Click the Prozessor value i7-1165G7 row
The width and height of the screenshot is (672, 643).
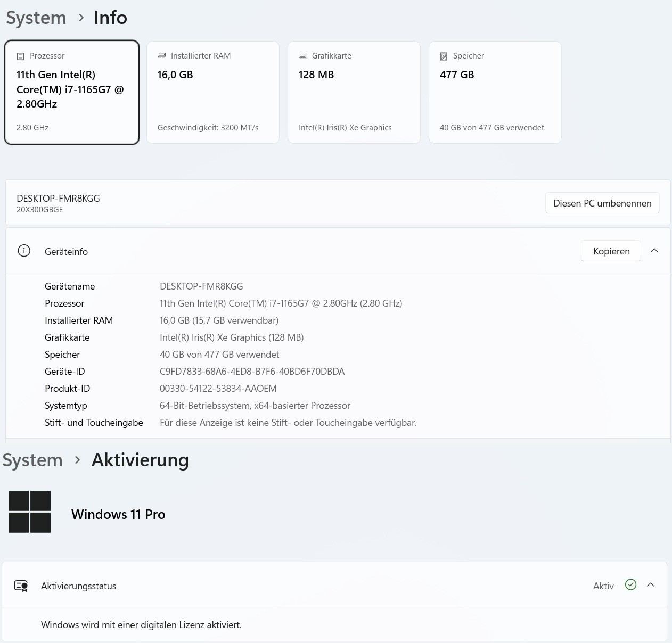tap(281, 303)
